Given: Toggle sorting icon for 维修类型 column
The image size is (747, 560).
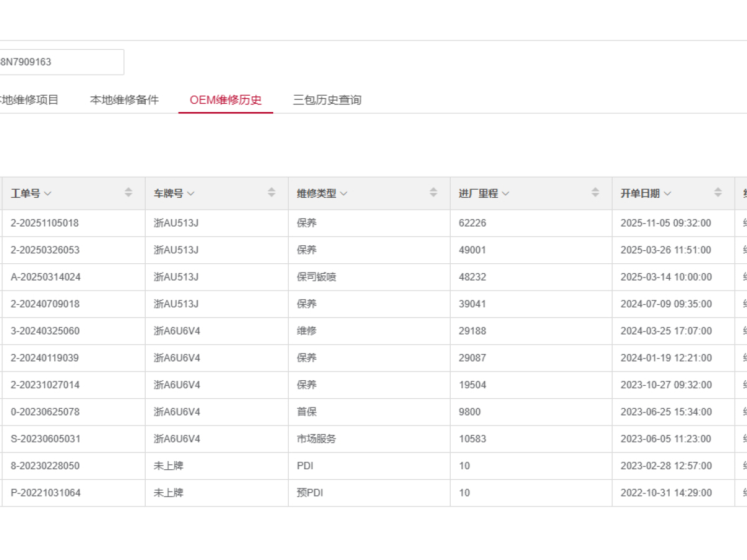Looking at the screenshot, I should point(433,193).
